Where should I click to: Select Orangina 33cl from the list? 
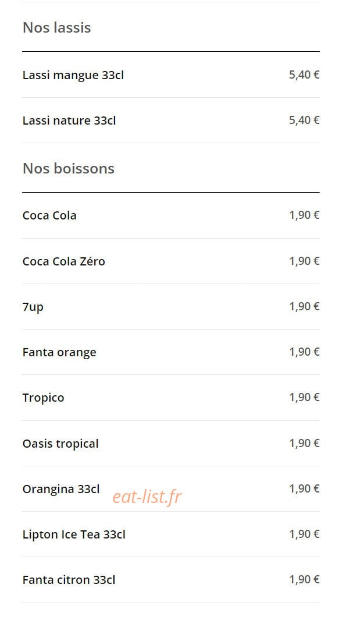point(170,489)
